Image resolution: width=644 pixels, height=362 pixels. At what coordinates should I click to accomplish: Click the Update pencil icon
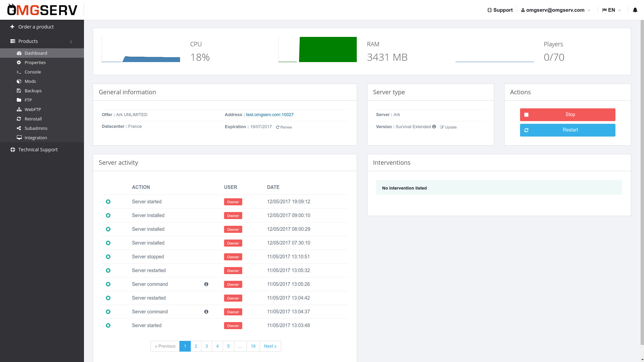[442, 127]
